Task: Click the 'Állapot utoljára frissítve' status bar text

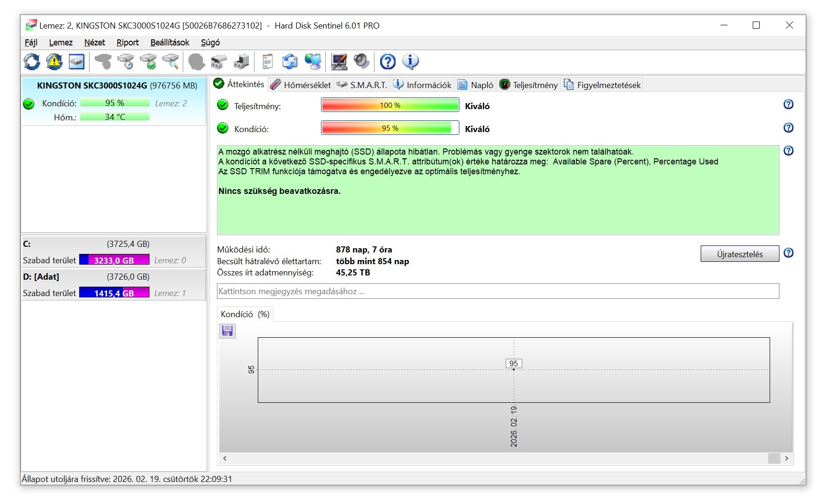Action: pyautogui.click(x=127, y=479)
